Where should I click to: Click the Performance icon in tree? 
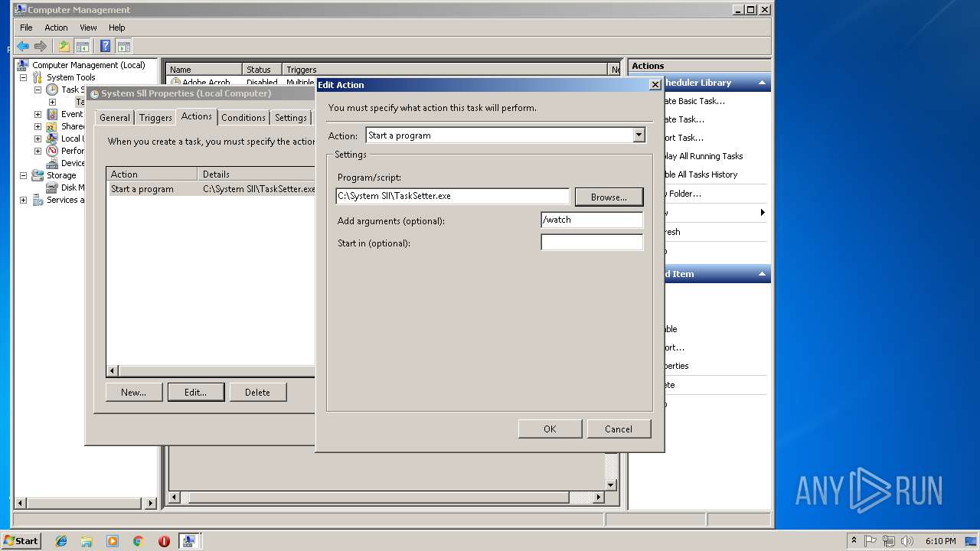52,151
